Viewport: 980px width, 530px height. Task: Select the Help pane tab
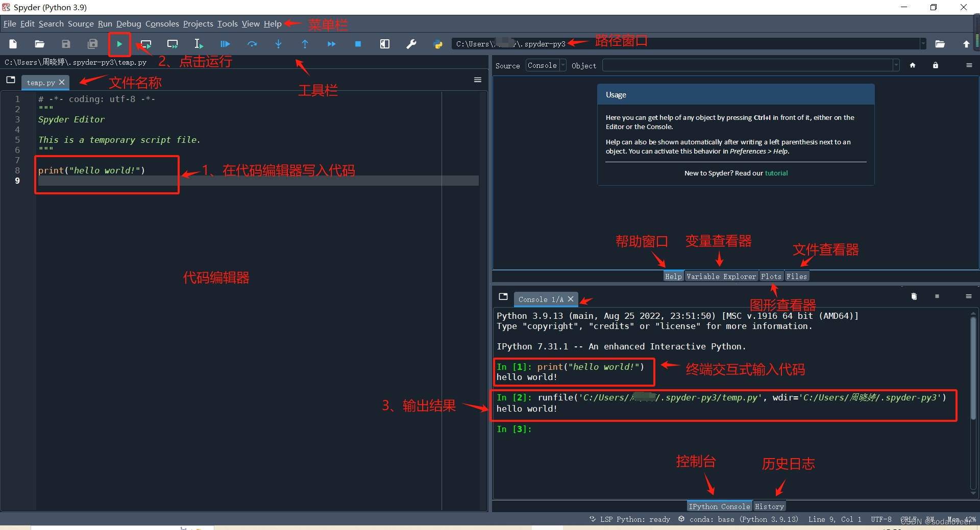click(x=673, y=276)
